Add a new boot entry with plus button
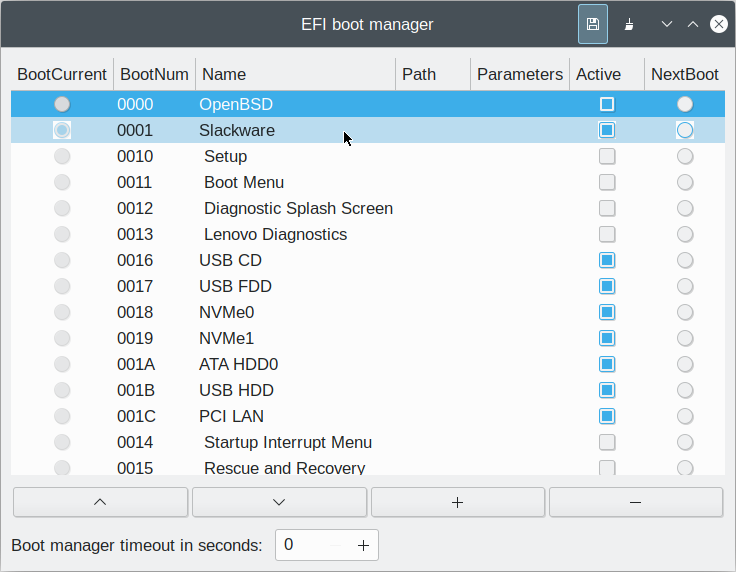This screenshot has width=736, height=572. click(x=458, y=502)
